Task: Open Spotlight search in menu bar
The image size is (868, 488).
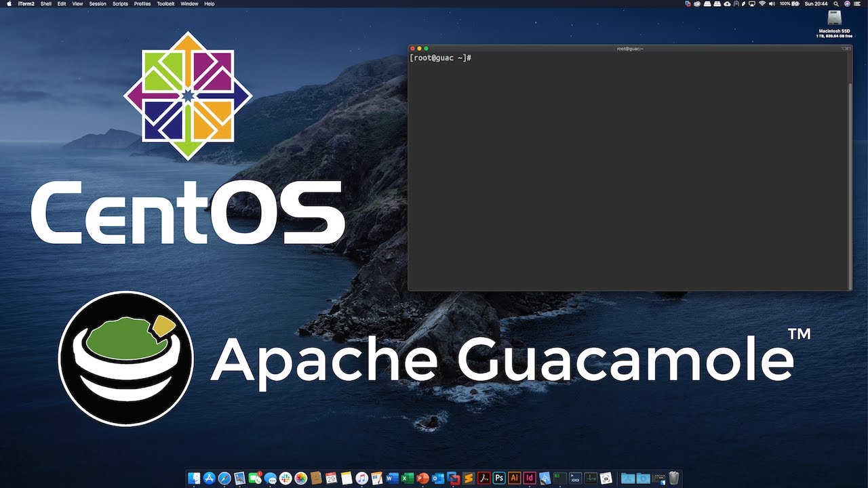Action: click(x=836, y=3)
